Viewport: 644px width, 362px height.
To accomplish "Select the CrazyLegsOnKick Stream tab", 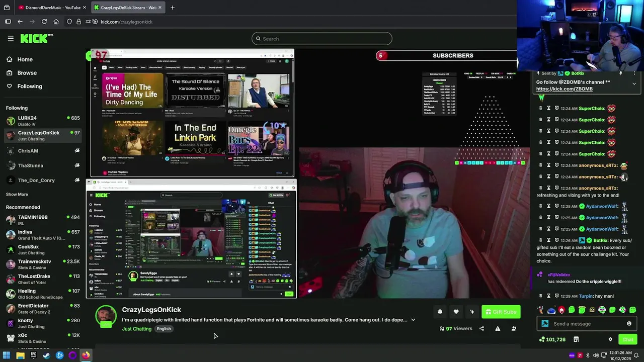I will point(128,8).
